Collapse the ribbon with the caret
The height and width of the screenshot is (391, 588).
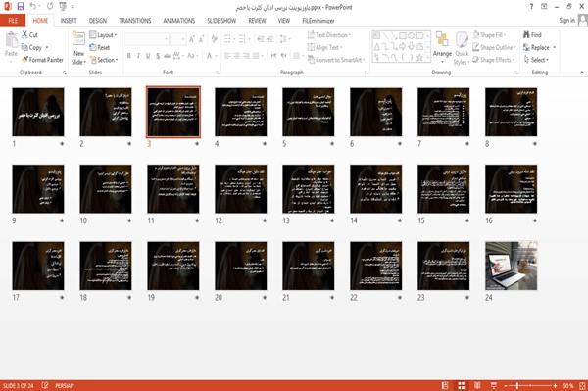582,73
